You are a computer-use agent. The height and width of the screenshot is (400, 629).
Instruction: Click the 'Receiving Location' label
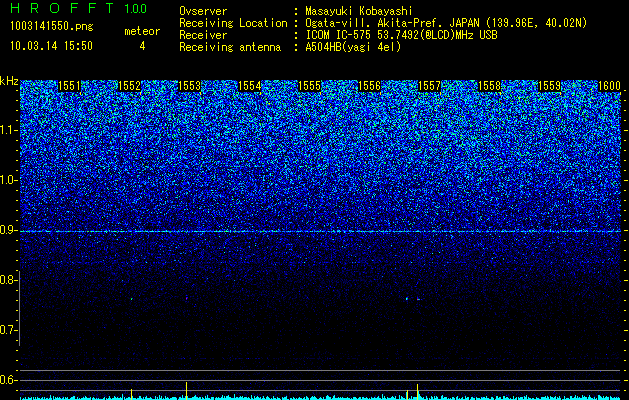coord(233,23)
